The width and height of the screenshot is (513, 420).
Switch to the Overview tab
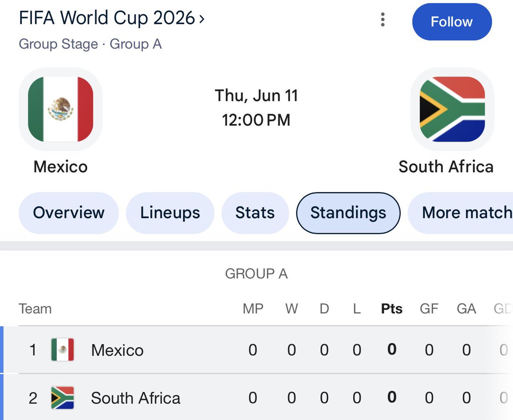pyautogui.click(x=68, y=213)
